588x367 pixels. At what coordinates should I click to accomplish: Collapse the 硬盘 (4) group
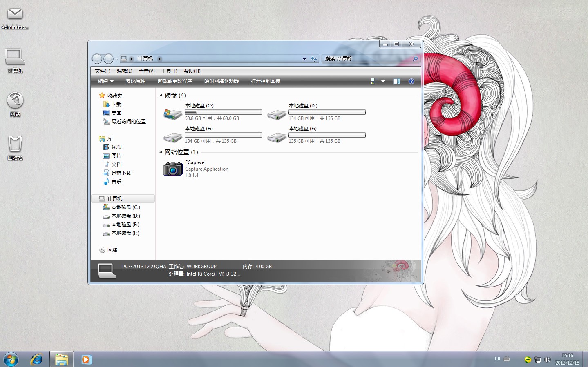click(x=161, y=95)
